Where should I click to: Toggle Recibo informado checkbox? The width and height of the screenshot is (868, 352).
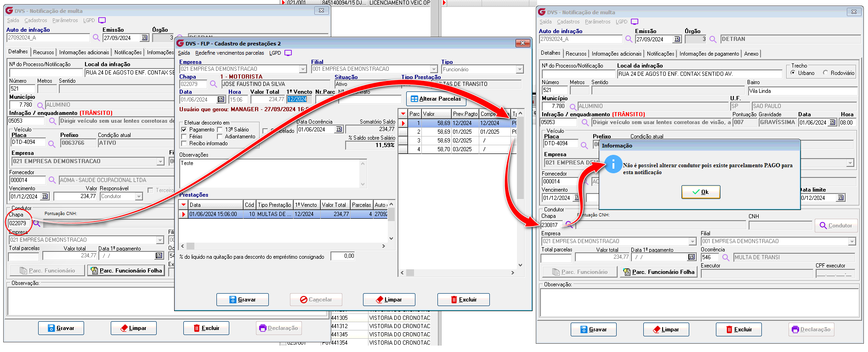pyautogui.click(x=184, y=143)
